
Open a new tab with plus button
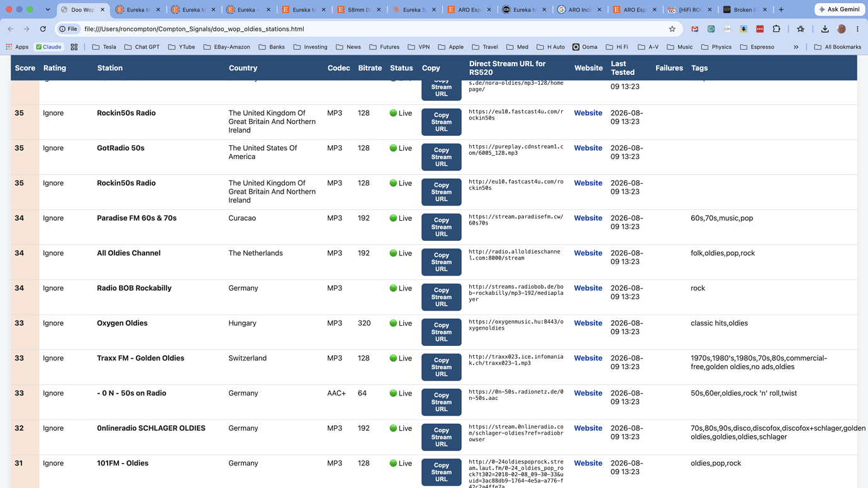[x=781, y=9]
